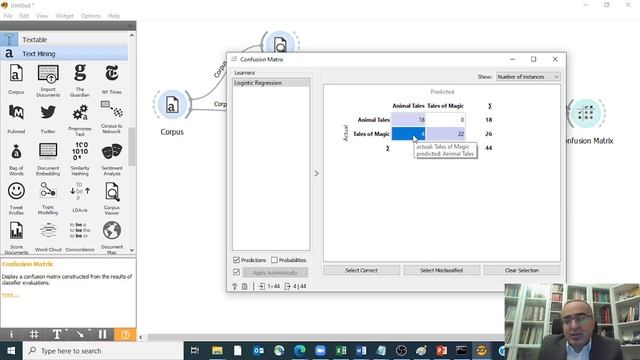
Task: Open the Help menu
Action: click(114, 16)
